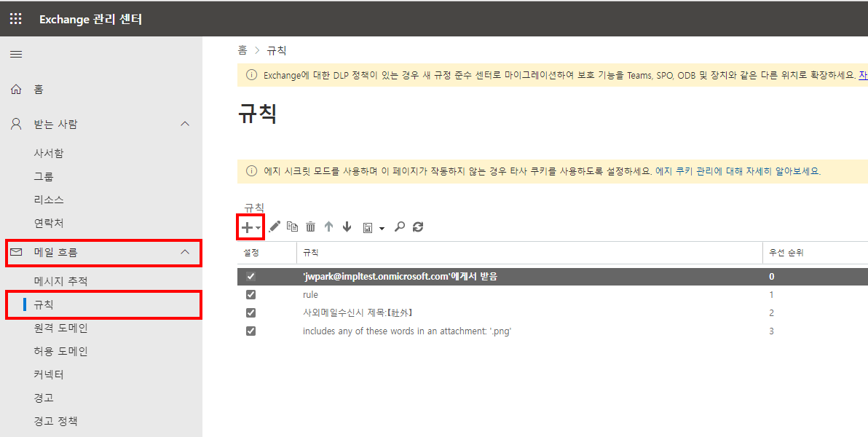This screenshot has height=437, width=868.
Task: Open 그룹 in sidebar
Action: (x=44, y=176)
